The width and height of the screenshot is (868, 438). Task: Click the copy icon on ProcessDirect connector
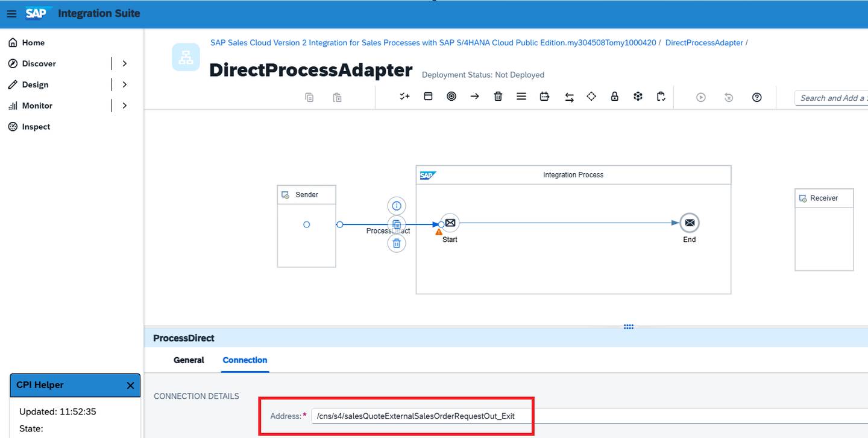tap(397, 224)
